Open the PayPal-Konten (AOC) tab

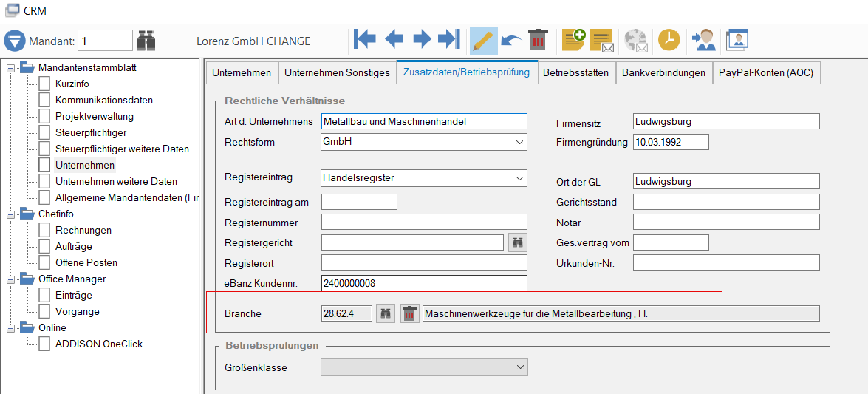point(765,72)
